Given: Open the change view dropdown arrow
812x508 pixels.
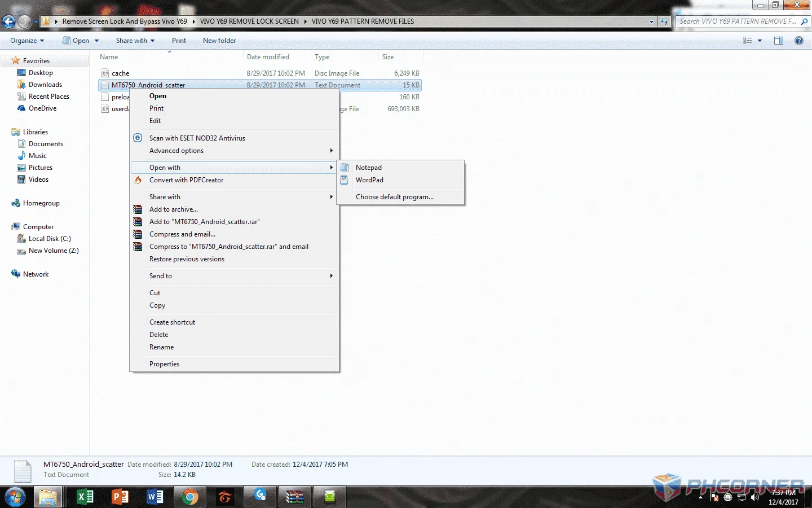Looking at the screenshot, I should coord(760,41).
